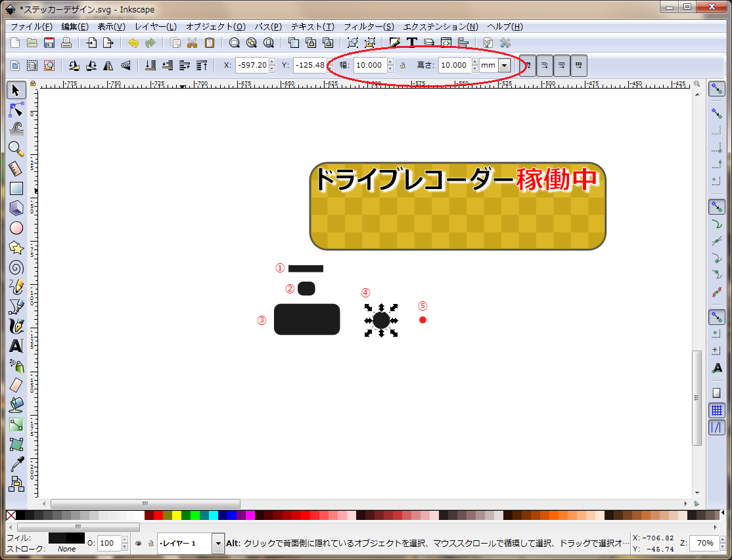The height and width of the screenshot is (560, 732).
Task: Click the Save document icon
Action: (x=49, y=43)
